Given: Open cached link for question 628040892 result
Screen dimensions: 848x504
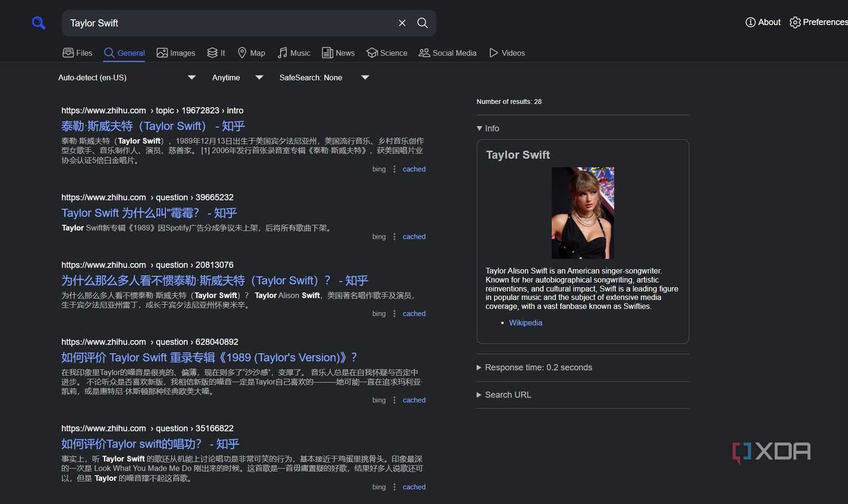Looking at the screenshot, I should click(x=414, y=400).
